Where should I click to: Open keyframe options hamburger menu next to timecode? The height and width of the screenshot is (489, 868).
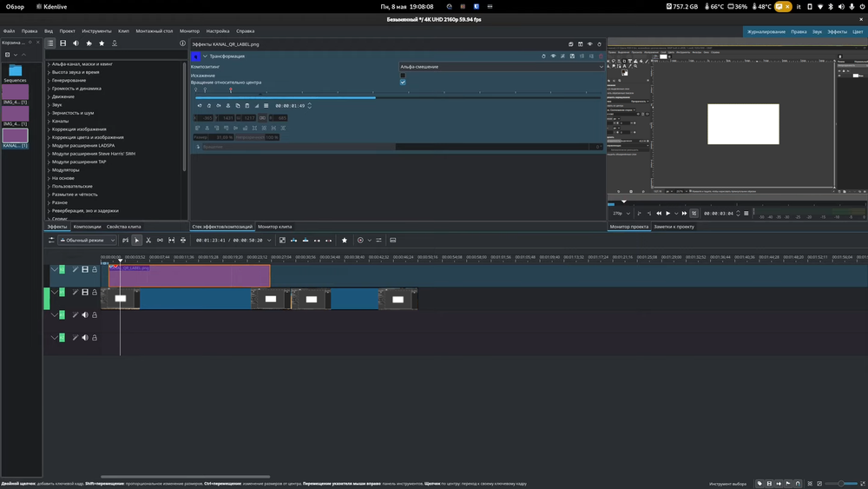pos(266,106)
